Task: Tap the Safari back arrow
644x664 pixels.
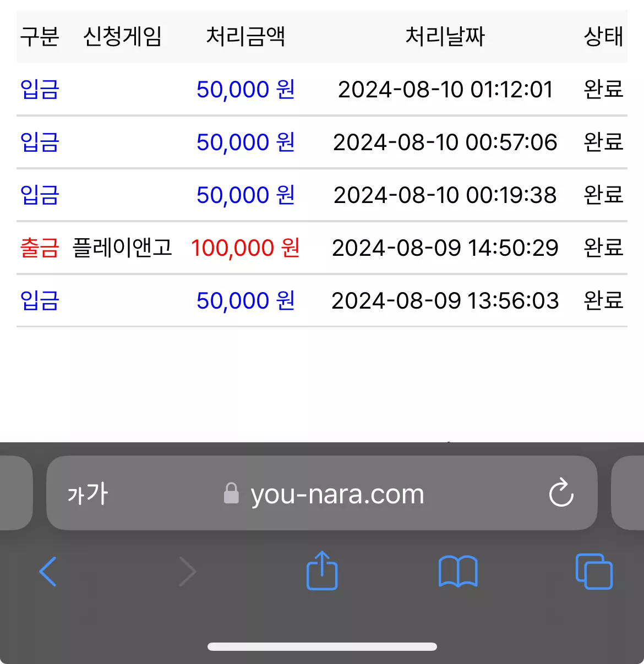Action: point(48,572)
